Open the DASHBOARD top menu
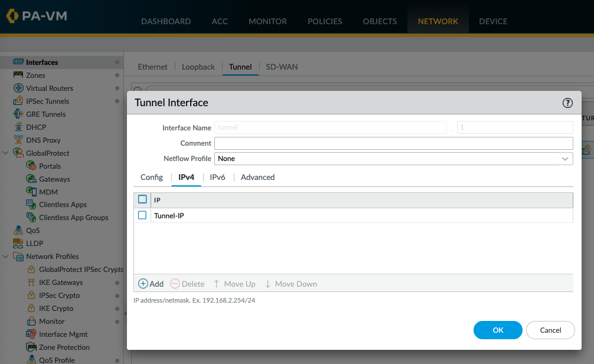Image resolution: width=594 pixels, height=364 pixels. tap(166, 22)
